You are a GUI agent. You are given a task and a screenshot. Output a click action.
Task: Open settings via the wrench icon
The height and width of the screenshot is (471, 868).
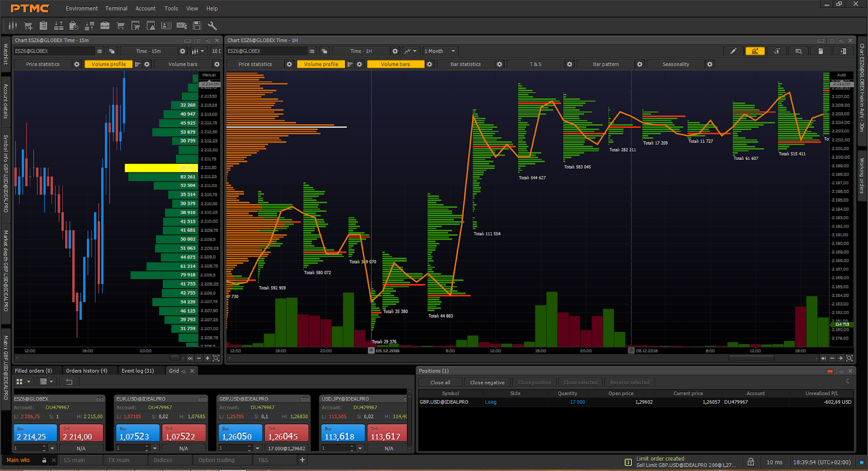click(x=212, y=25)
